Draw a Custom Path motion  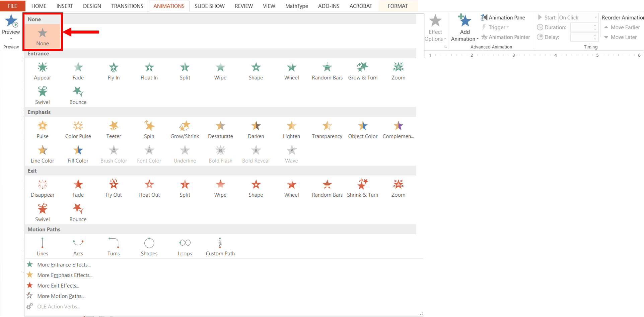pyautogui.click(x=220, y=247)
